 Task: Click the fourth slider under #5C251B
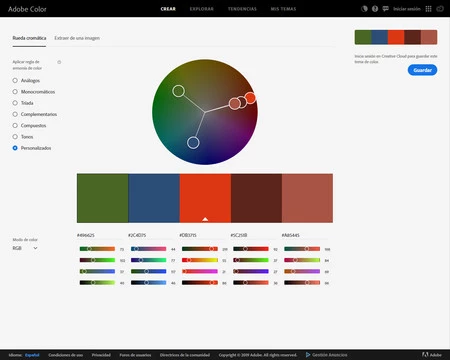[251, 283]
